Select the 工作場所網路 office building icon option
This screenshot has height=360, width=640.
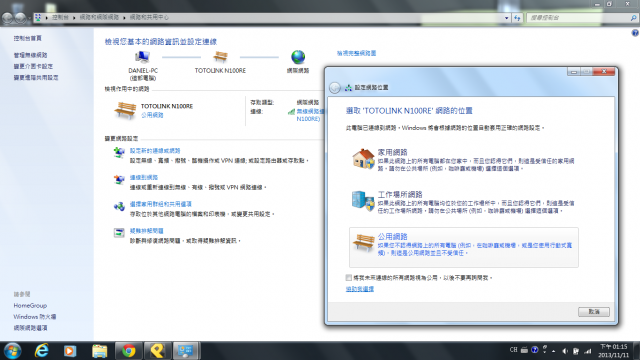pyautogui.click(x=363, y=201)
